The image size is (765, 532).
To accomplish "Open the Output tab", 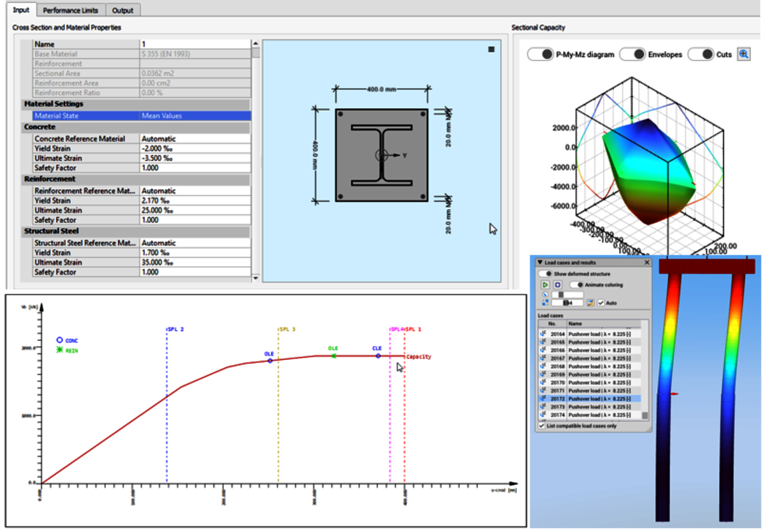I will [x=123, y=10].
